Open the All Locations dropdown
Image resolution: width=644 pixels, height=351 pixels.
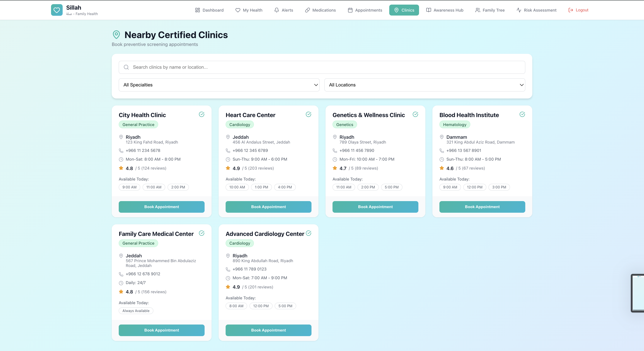[x=425, y=85]
